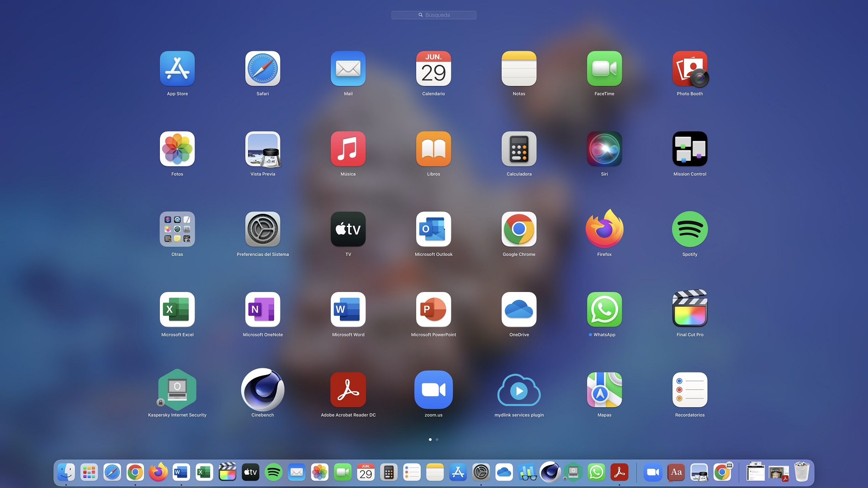Launch Microsoft Word from the Dock

181,472
